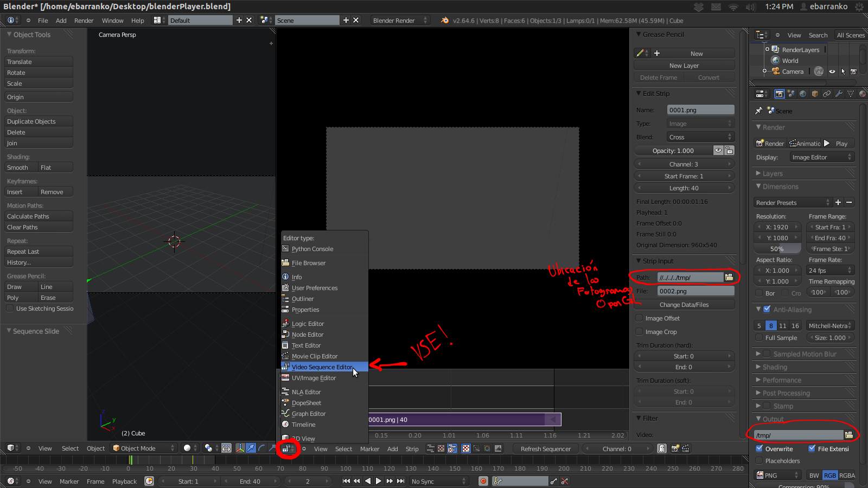Toggle the Image Crop checkbox
This screenshot has width=868, height=488.
[640, 332]
